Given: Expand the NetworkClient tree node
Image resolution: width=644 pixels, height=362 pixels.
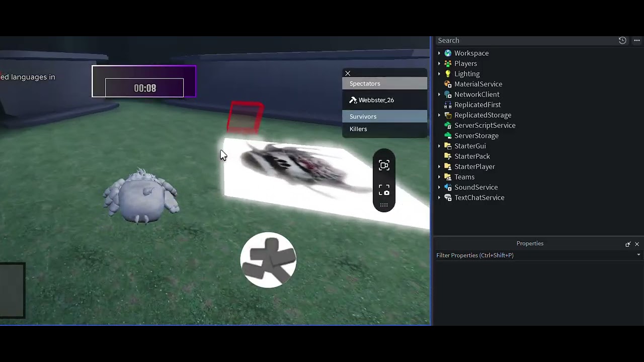Looking at the screenshot, I should (x=439, y=95).
